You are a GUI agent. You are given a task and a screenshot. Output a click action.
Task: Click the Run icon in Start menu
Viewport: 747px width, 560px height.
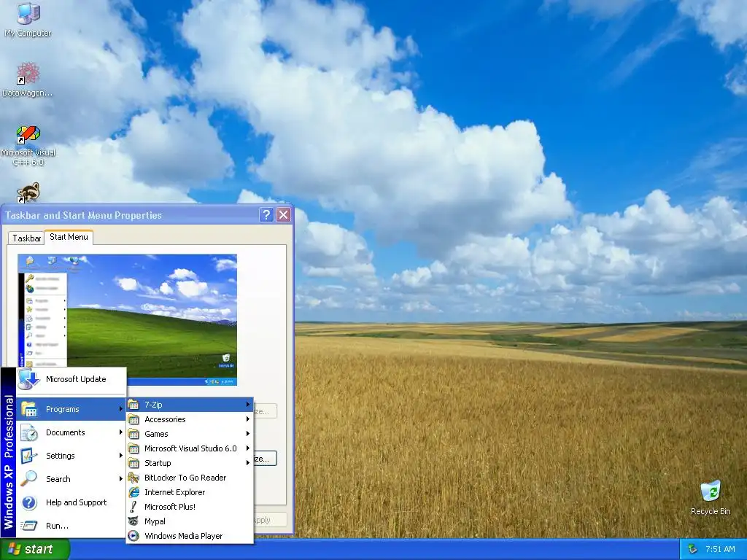(28, 526)
